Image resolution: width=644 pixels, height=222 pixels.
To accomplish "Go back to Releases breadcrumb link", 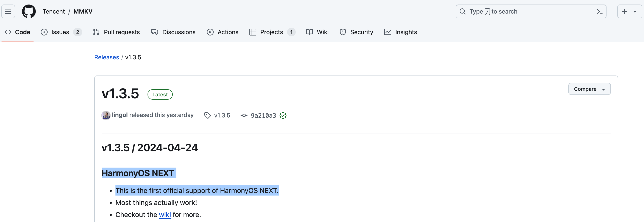I will tap(106, 57).
